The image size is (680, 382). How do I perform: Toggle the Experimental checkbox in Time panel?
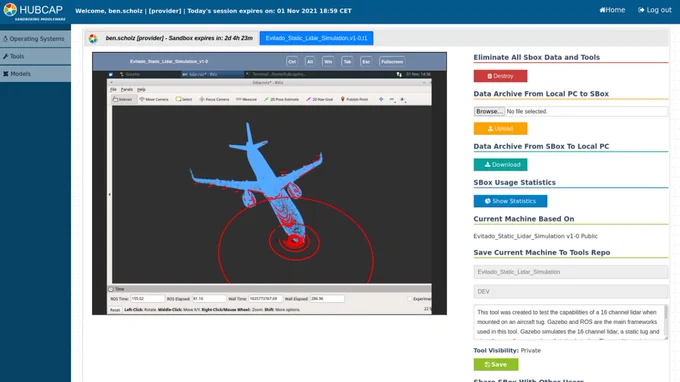coord(409,299)
